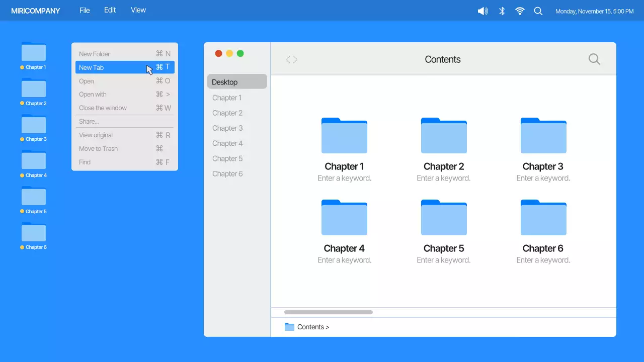Open search inside the Contents window
Image resolution: width=644 pixels, height=362 pixels.
click(x=594, y=59)
